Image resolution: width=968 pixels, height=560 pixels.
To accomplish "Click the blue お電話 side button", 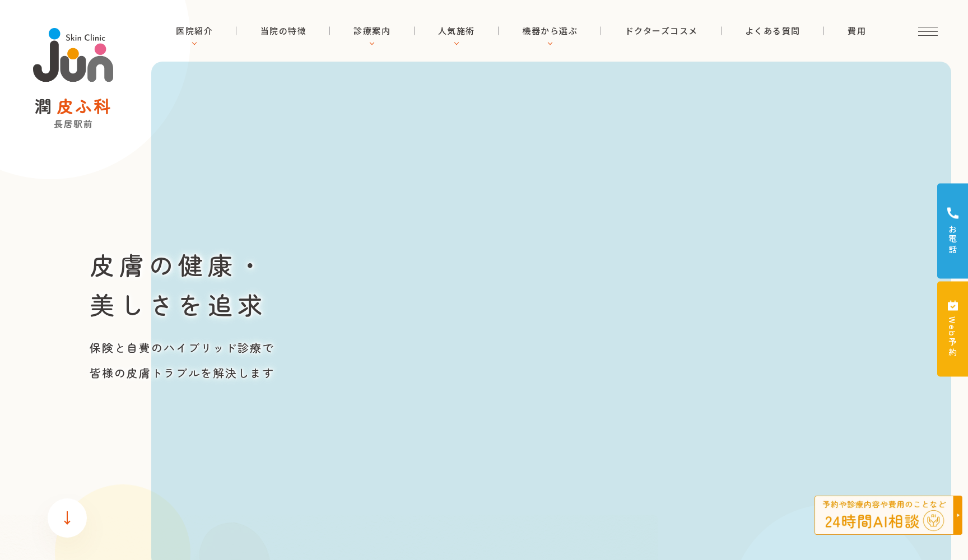I will point(952,231).
